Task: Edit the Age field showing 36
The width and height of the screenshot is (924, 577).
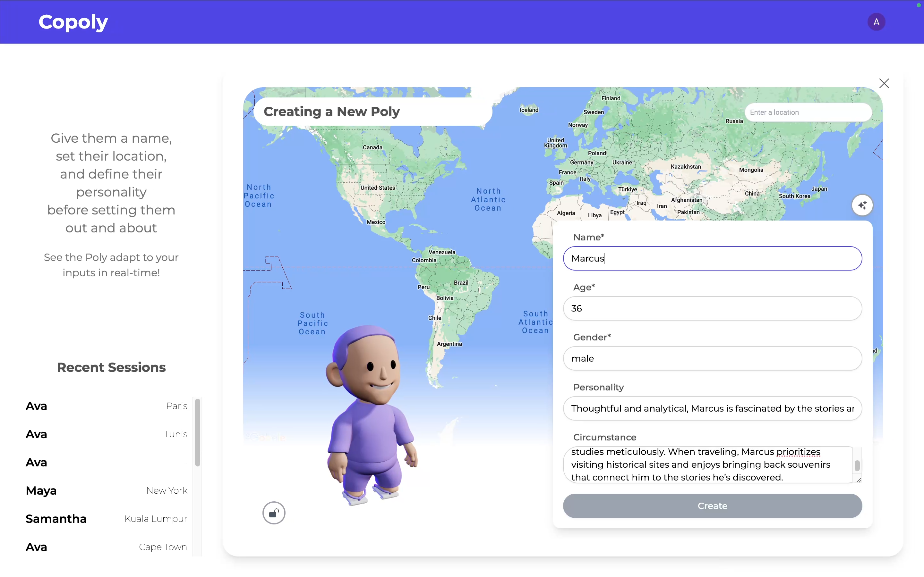Action: click(712, 308)
